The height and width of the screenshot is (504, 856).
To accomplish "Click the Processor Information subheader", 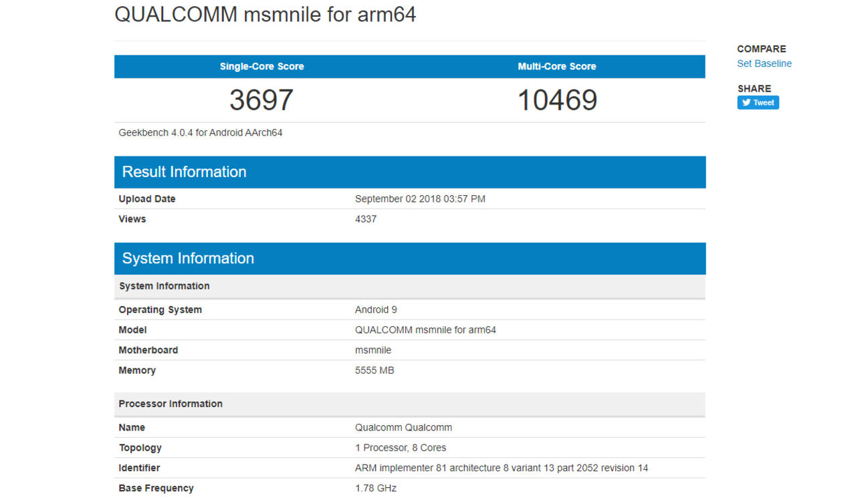I will point(410,404).
